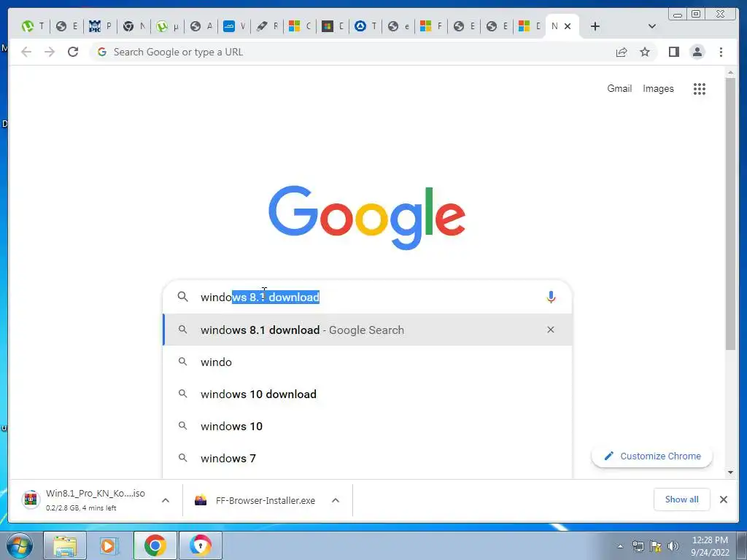Click the page vertical scrollbar thumb
This screenshot has height=560, width=747.
pyautogui.click(x=731, y=214)
